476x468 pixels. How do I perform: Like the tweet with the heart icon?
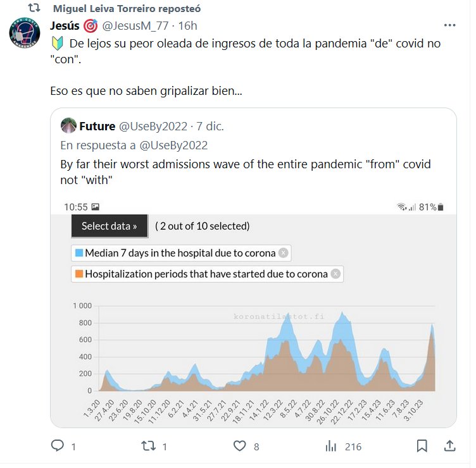coord(239,446)
